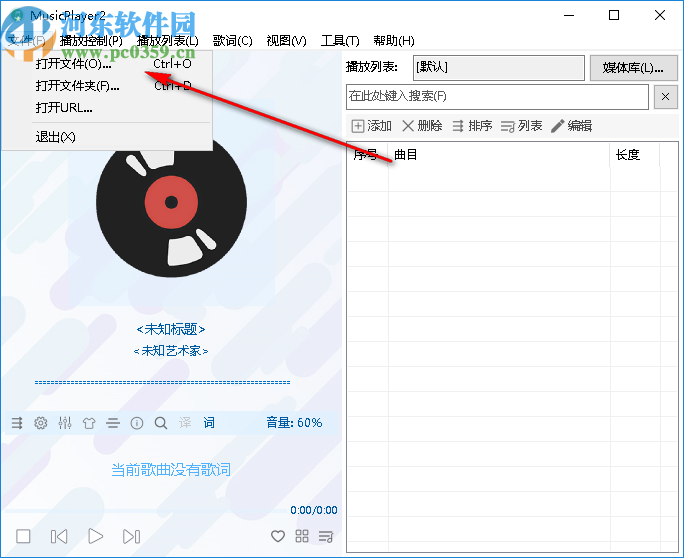Start playback with the Play button

tap(96, 536)
